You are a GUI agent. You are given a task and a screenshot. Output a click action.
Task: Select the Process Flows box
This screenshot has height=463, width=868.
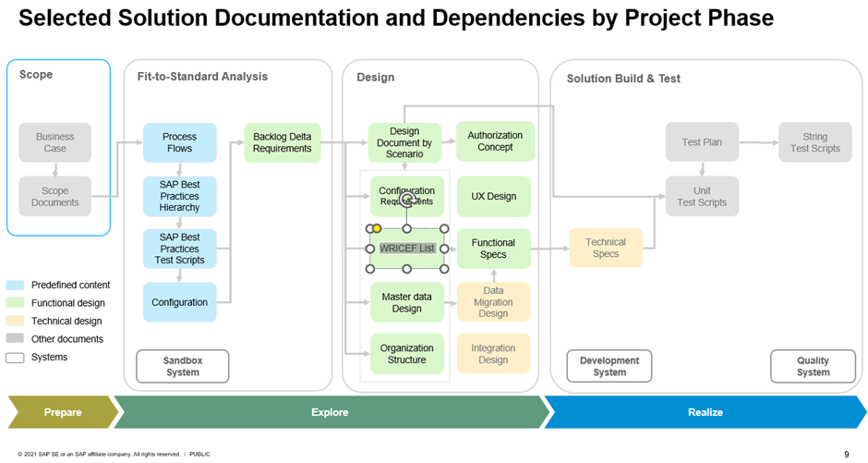pos(179,142)
